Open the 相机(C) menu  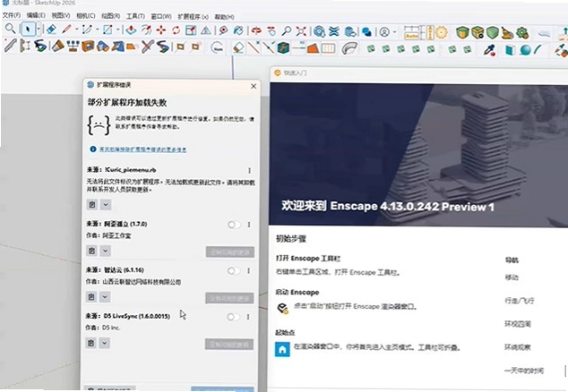pyautogui.click(x=85, y=15)
